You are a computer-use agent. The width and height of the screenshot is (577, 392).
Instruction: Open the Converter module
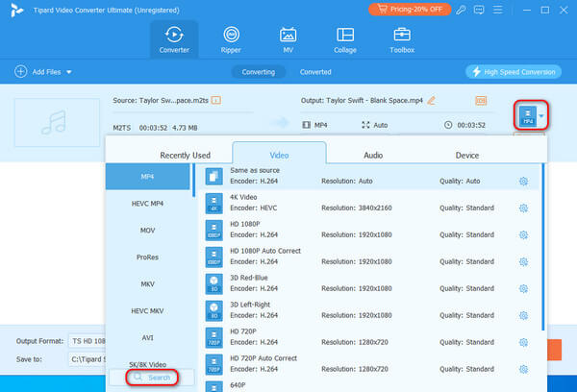174,39
